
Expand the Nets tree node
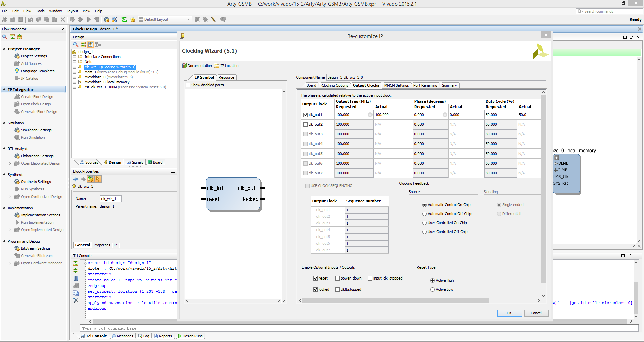75,62
